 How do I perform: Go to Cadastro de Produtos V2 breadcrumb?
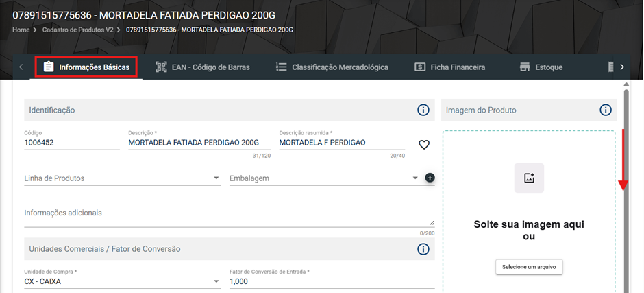(x=77, y=30)
